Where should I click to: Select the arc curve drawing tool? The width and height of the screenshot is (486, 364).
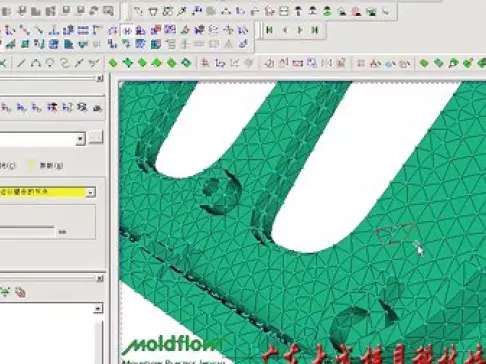click(36, 63)
